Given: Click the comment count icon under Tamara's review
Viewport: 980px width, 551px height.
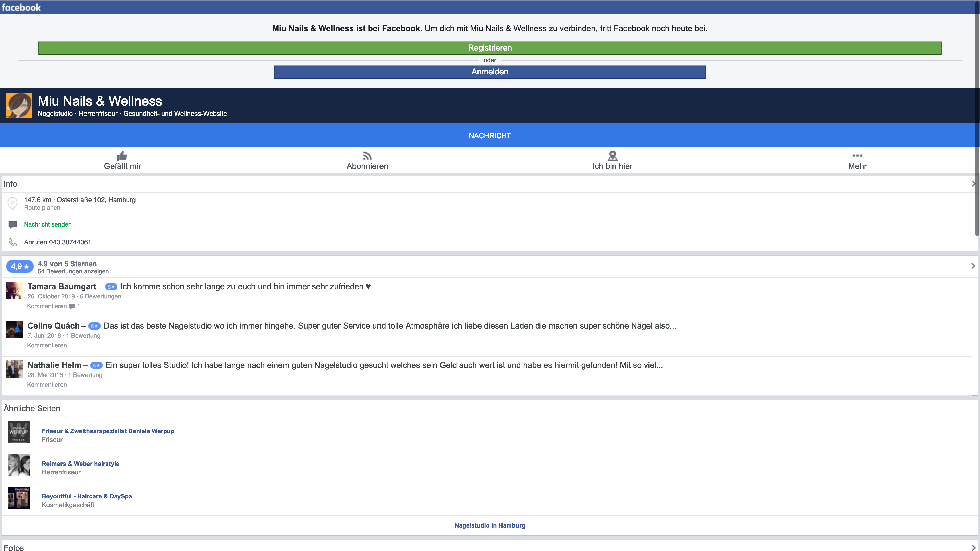Looking at the screenshot, I should point(72,306).
